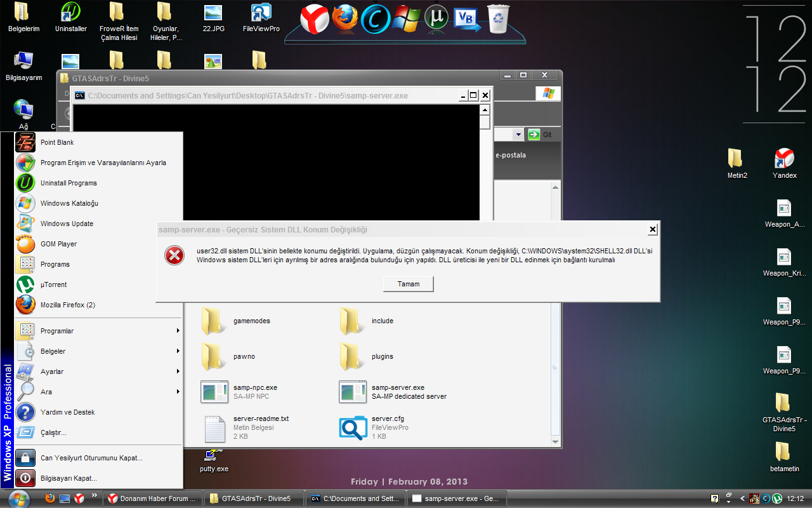Expand Ayarlar submenu
Viewport: 812px width, 508px height.
[x=98, y=371]
